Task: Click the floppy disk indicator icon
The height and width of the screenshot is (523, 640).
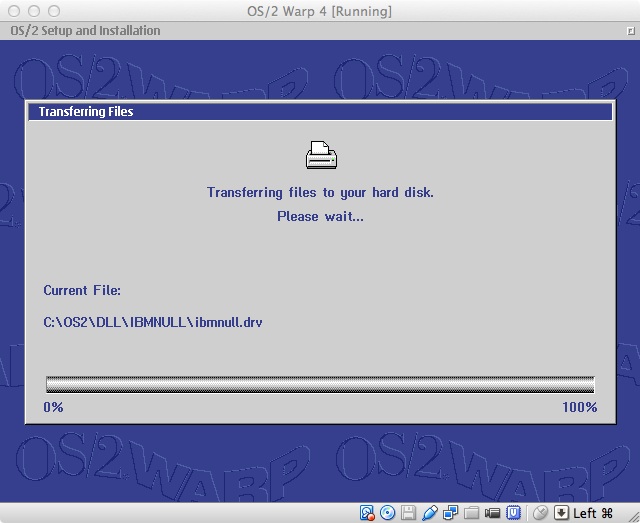Action: click(x=409, y=513)
